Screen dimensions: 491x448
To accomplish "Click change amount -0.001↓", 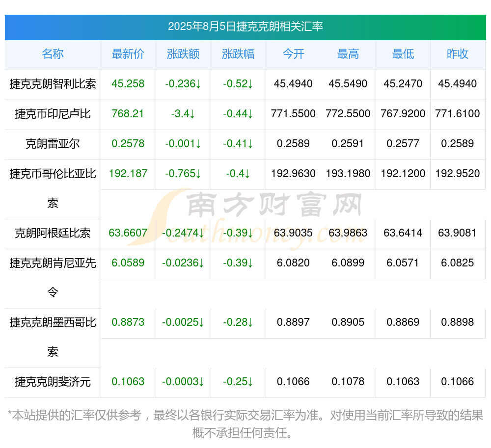I will [x=183, y=144].
